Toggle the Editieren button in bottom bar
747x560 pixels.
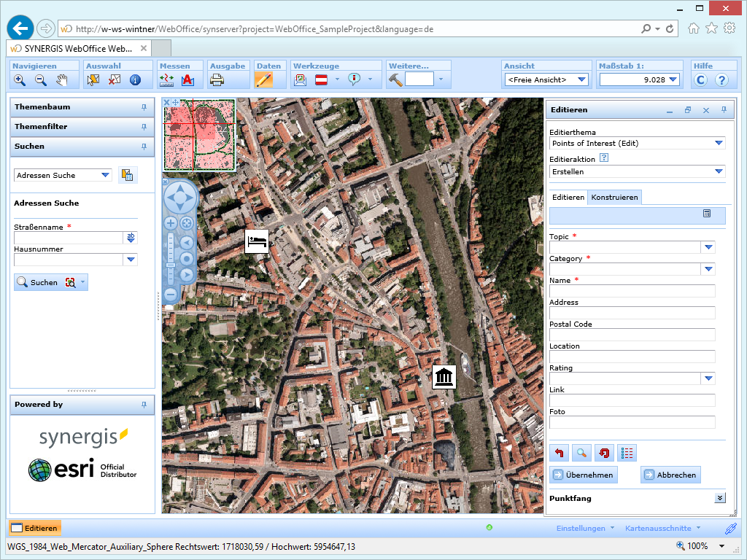34,528
